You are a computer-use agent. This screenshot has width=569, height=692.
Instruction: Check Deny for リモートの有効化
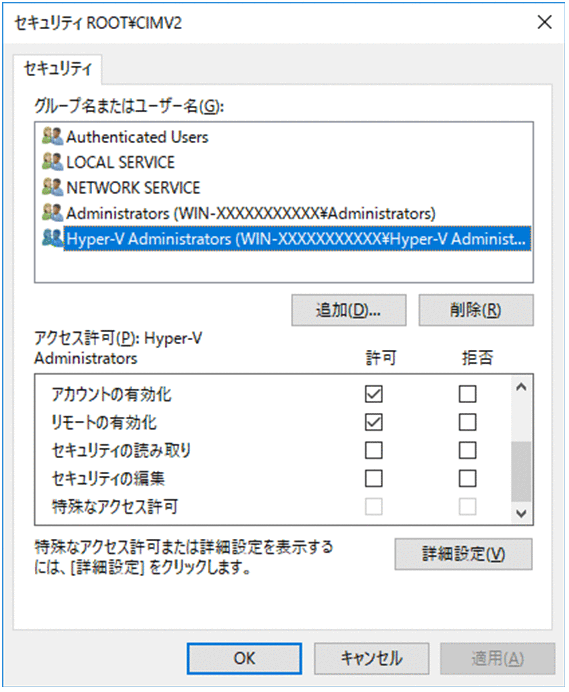467,422
